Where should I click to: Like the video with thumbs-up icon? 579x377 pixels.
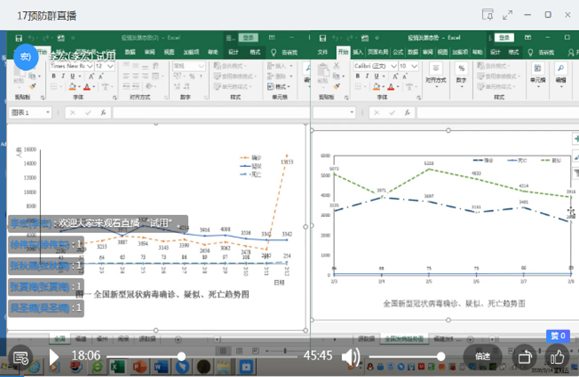[557, 357]
